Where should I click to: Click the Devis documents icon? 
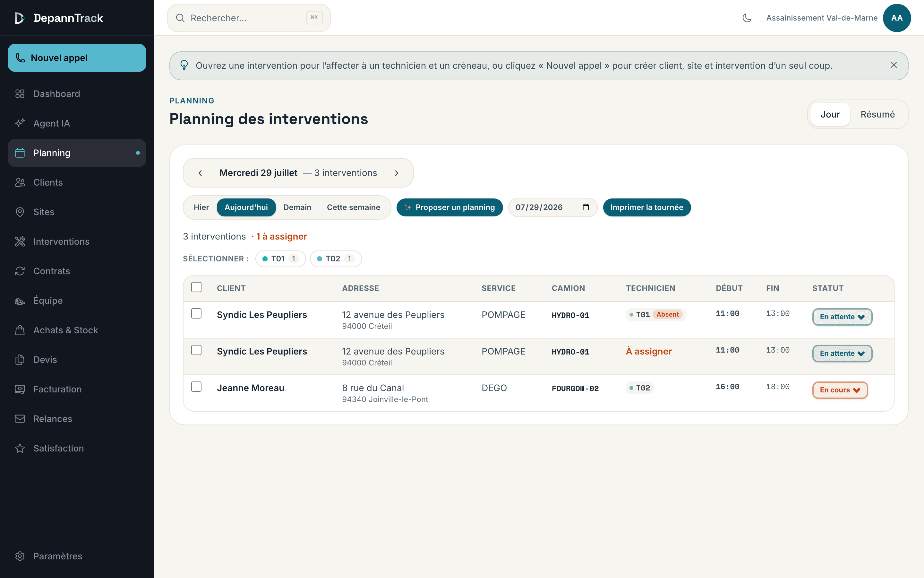20,360
